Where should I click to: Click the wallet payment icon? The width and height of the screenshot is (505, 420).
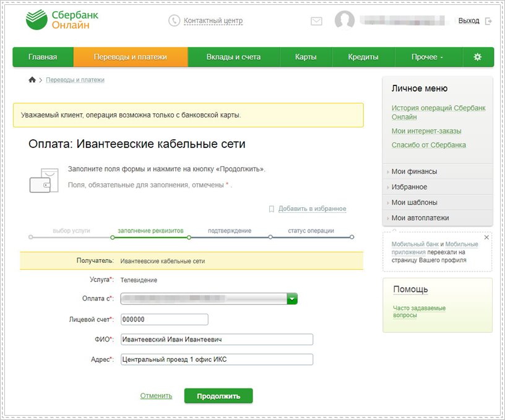click(44, 181)
